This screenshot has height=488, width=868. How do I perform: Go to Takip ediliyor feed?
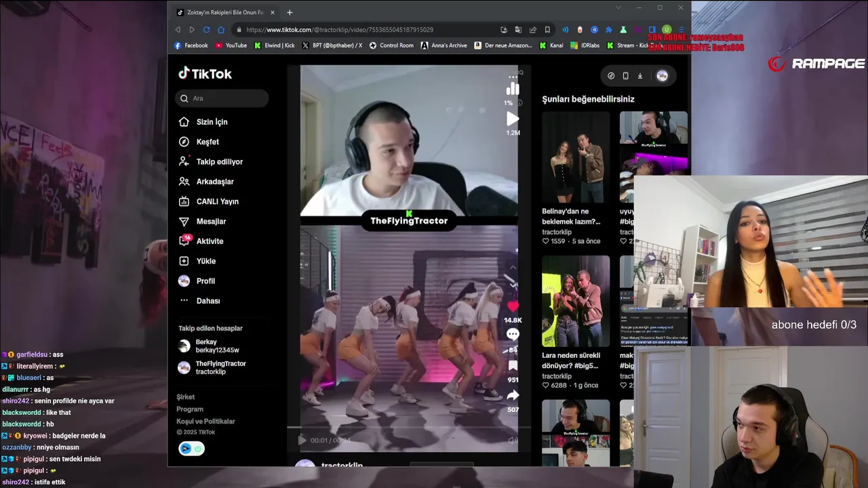click(211, 162)
